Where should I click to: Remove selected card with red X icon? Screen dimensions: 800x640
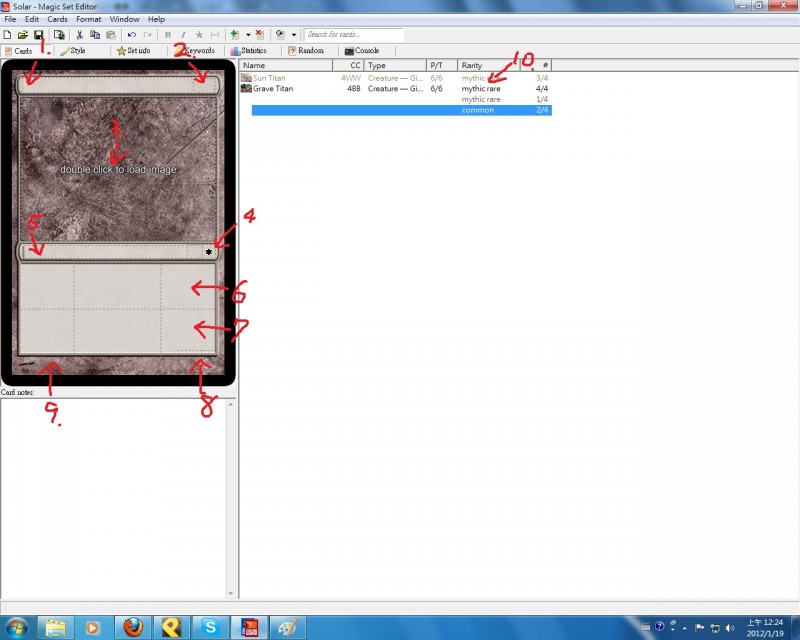pos(260,35)
